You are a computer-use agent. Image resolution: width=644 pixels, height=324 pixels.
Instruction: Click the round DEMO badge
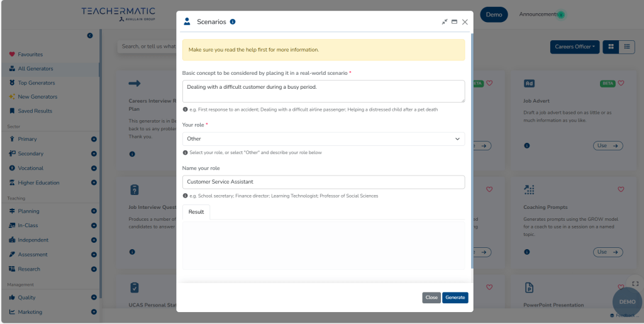pyautogui.click(x=627, y=302)
